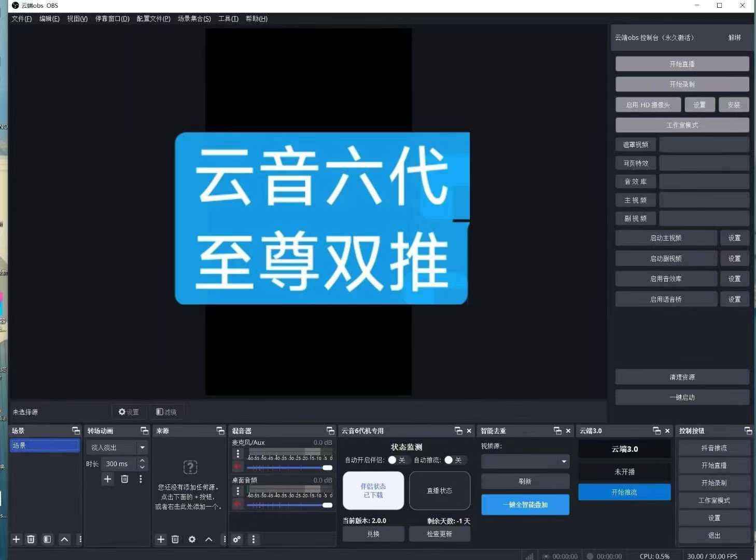The width and height of the screenshot is (756, 560).
Task: Float the 云端3.0 dock panel
Action: coord(656,431)
